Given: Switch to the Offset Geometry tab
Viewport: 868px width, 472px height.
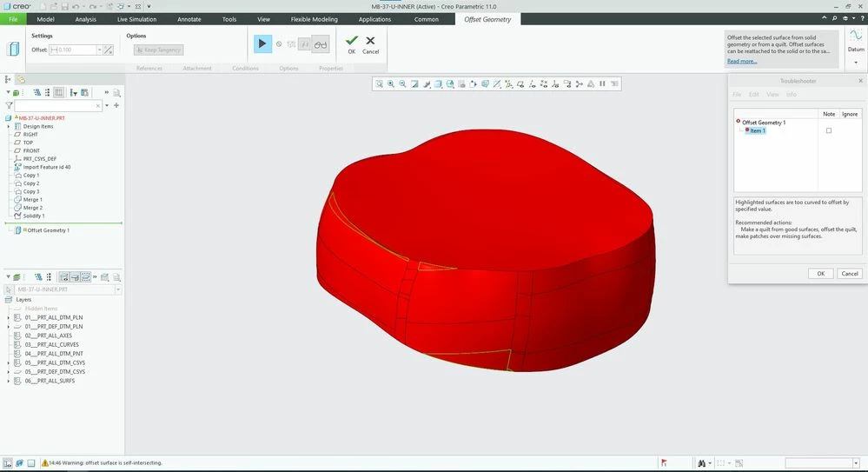Looking at the screenshot, I should coord(487,19).
